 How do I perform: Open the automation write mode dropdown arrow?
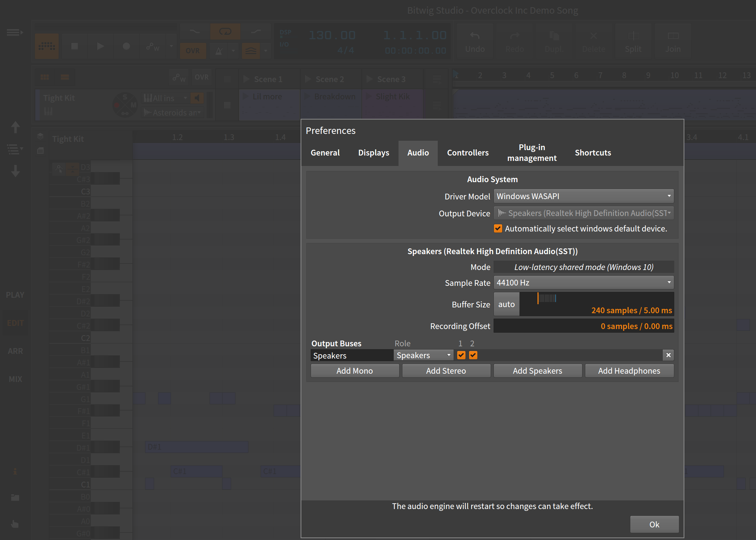tap(171, 46)
